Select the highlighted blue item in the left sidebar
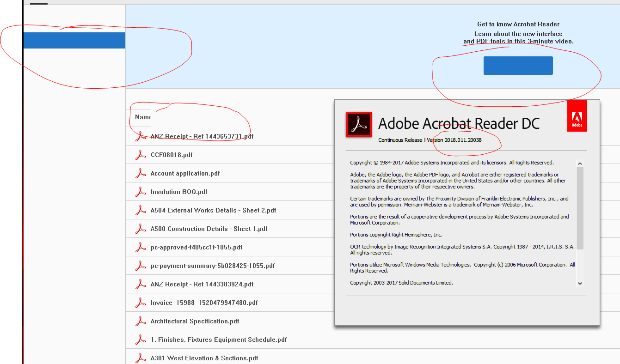620x364 pixels. click(74, 40)
